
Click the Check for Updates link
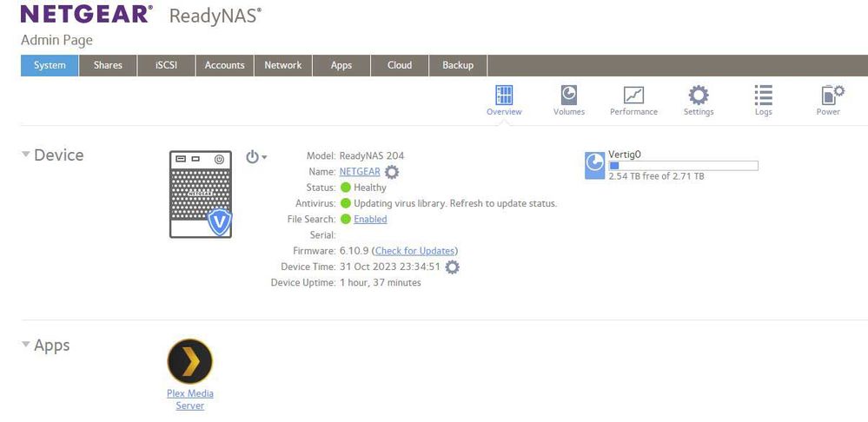(414, 251)
